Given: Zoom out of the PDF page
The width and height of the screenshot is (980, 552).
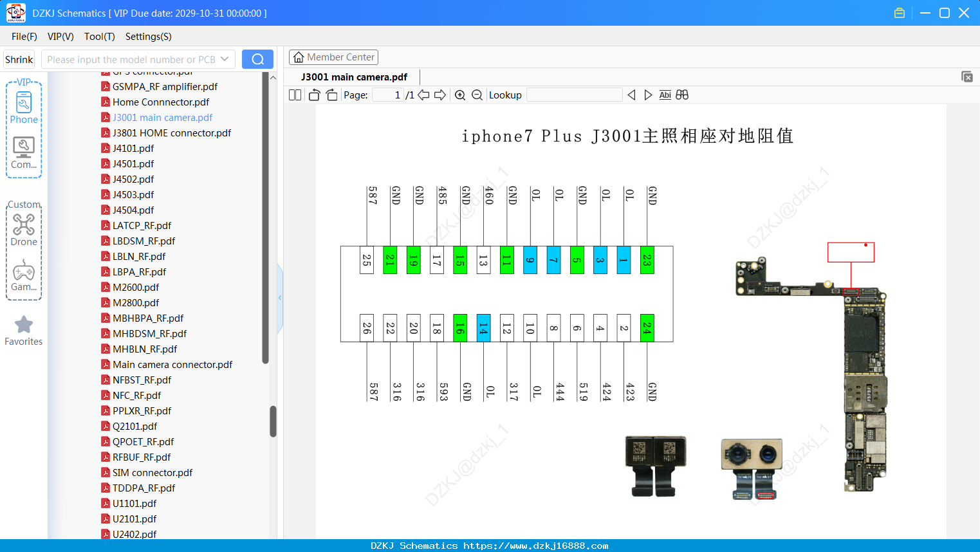Looking at the screenshot, I should [477, 95].
